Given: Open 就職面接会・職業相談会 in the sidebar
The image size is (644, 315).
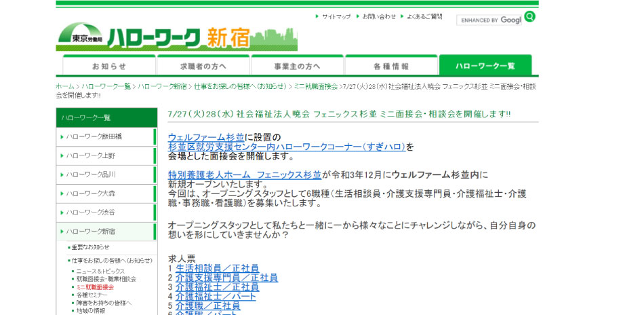Looking at the screenshot, I should pyautogui.click(x=106, y=279).
